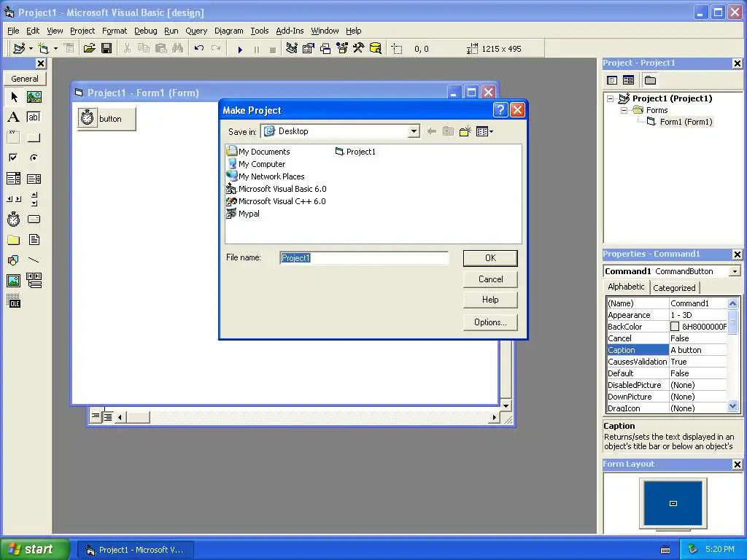747x560 pixels.
Task: Collapse the Forms folder node
Action: (x=624, y=111)
